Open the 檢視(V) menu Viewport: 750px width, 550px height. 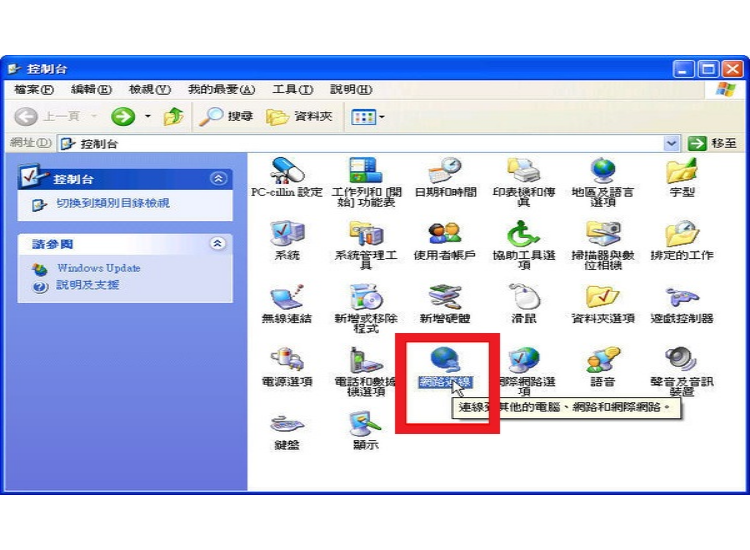pos(149,90)
